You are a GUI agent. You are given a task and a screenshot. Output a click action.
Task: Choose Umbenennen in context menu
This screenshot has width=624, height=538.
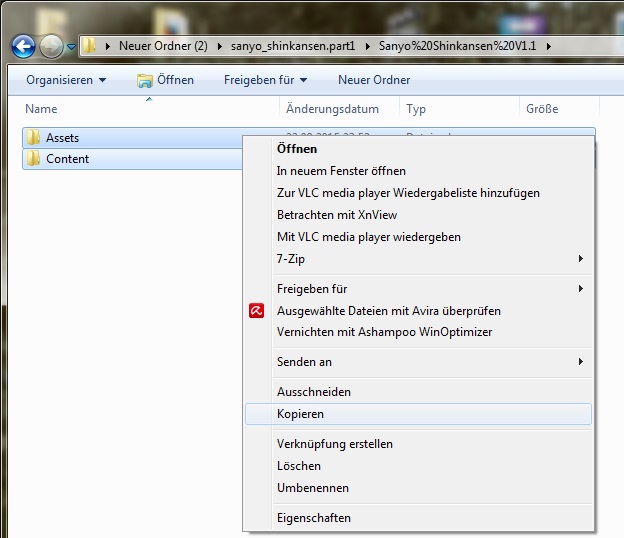click(x=418, y=487)
